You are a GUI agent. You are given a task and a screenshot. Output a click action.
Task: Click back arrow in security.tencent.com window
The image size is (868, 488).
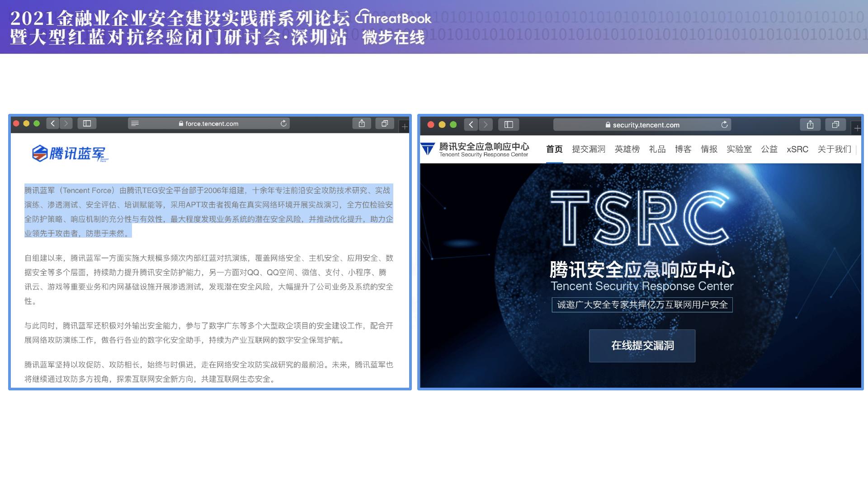point(471,125)
